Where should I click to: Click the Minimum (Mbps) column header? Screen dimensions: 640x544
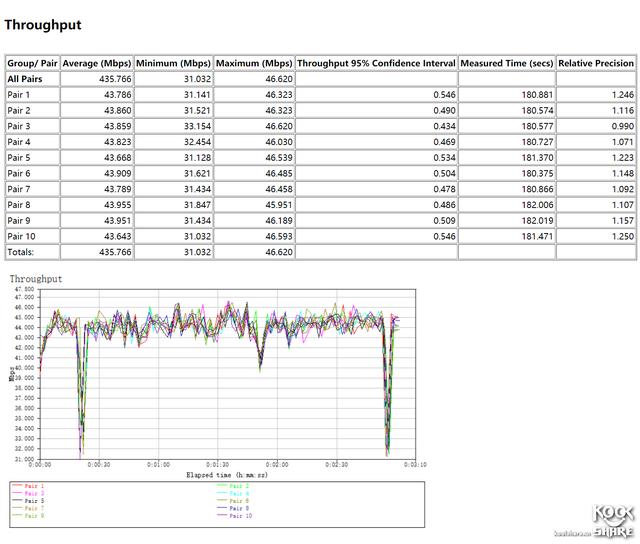point(172,62)
